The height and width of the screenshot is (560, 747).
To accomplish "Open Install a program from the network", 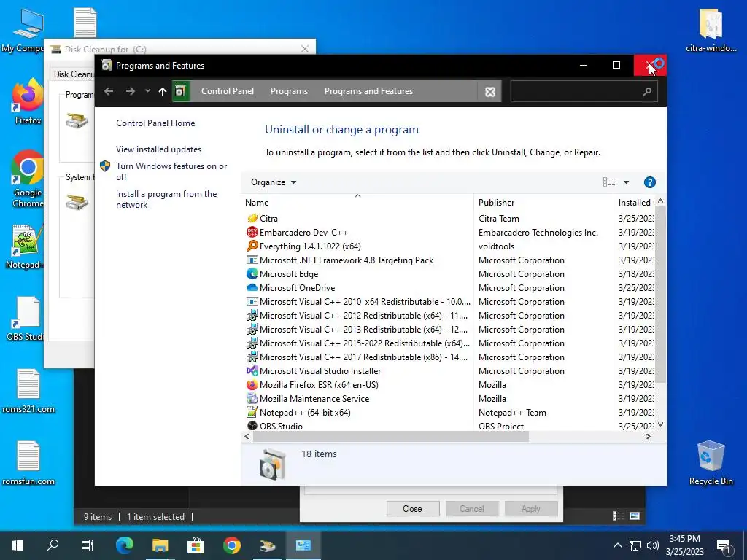I will tap(166, 199).
